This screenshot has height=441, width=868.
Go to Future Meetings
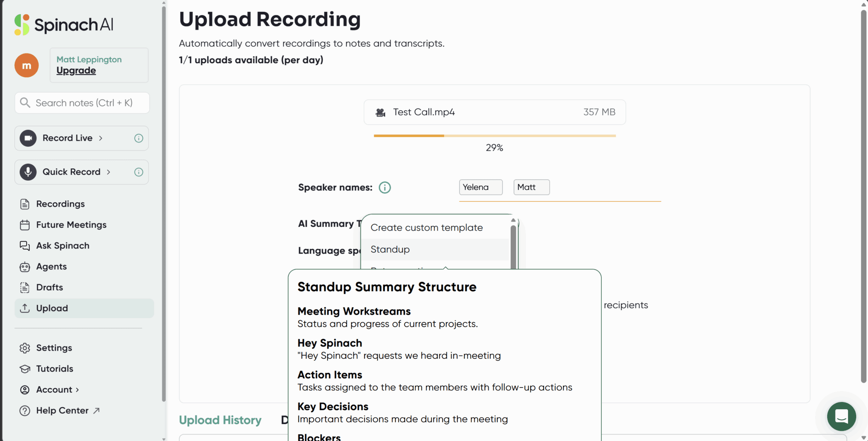[x=71, y=225]
